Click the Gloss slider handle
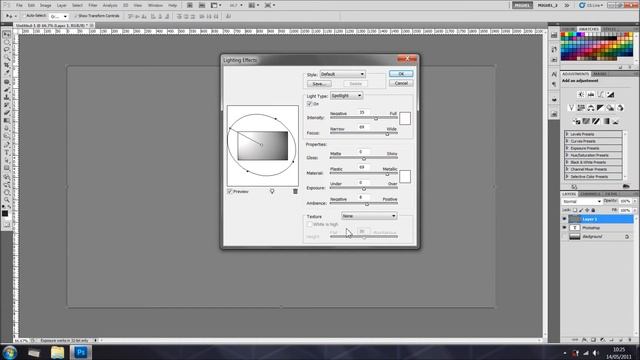This screenshot has height=360, width=640. point(364,158)
